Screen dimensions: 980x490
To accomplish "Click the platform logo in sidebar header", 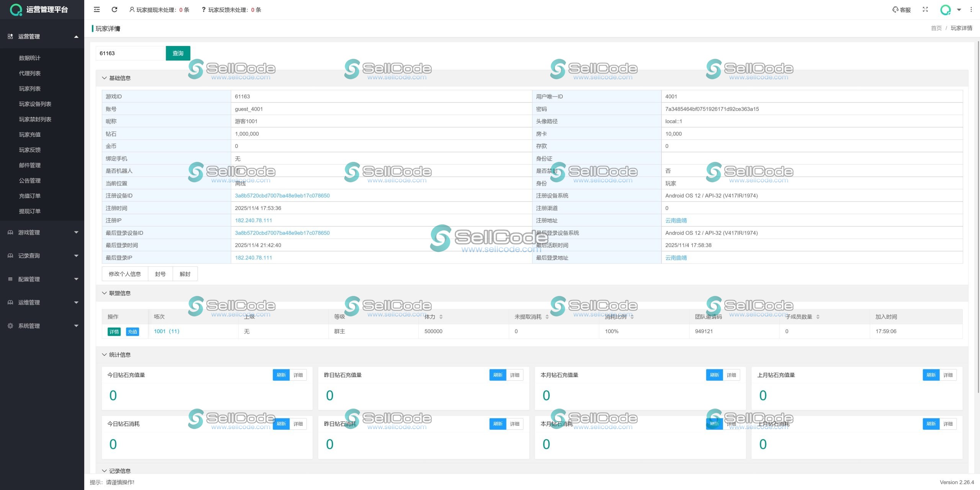I will tap(16, 10).
